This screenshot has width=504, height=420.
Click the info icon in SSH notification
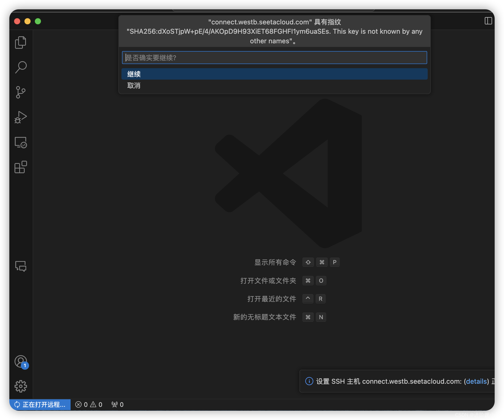[x=309, y=381]
